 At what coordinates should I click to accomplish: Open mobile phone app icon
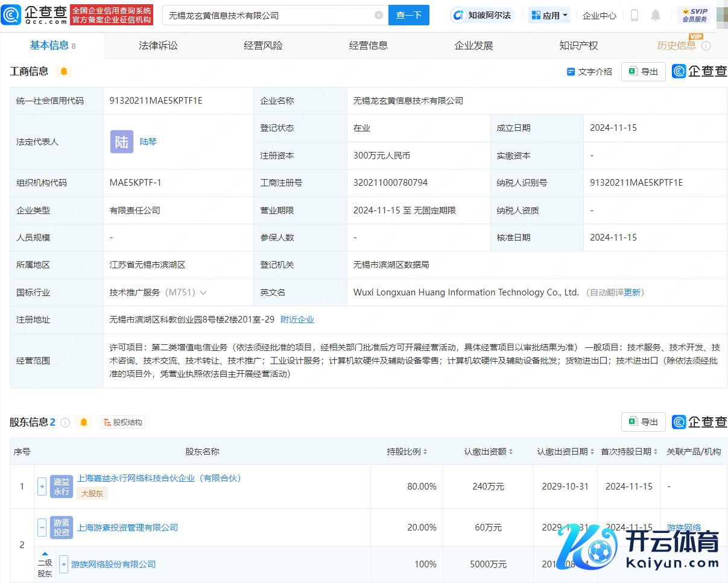pos(634,16)
